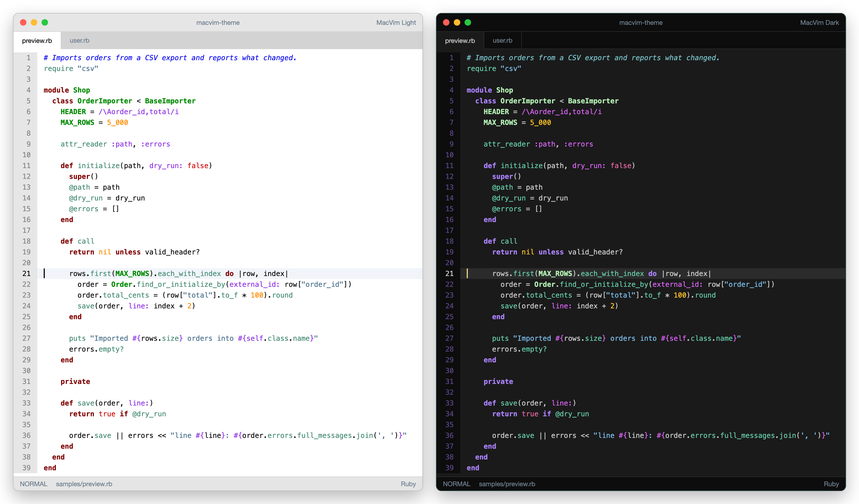This screenshot has width=859, height=504.
Task: Click '.round' on line 23 in Dark window
Action: [703, 295]
